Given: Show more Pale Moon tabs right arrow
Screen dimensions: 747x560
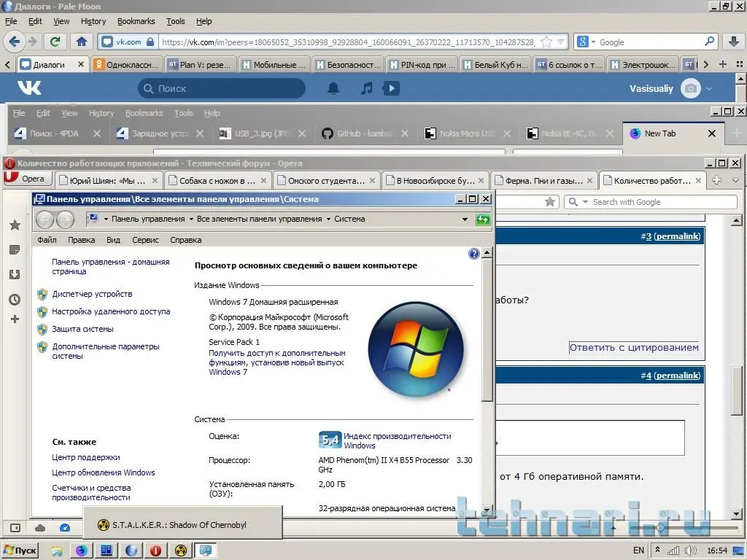Looking at the screenshot, I should (x=706, y=64).
